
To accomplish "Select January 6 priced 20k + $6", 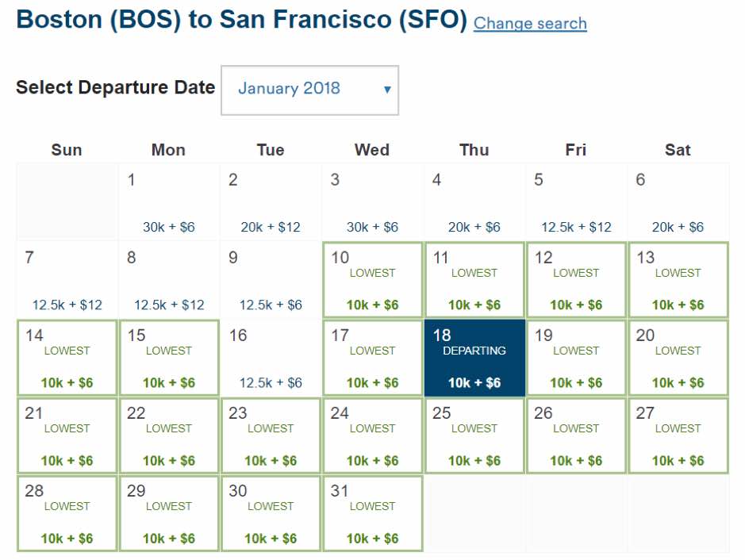I will [x=678, y=203].
